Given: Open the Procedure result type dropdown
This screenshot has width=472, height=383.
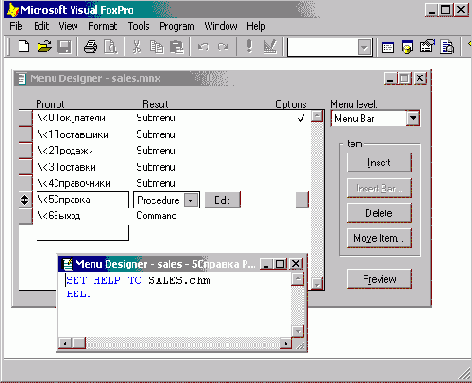Looking at the screenshot, I should click(x=191, y=200).
